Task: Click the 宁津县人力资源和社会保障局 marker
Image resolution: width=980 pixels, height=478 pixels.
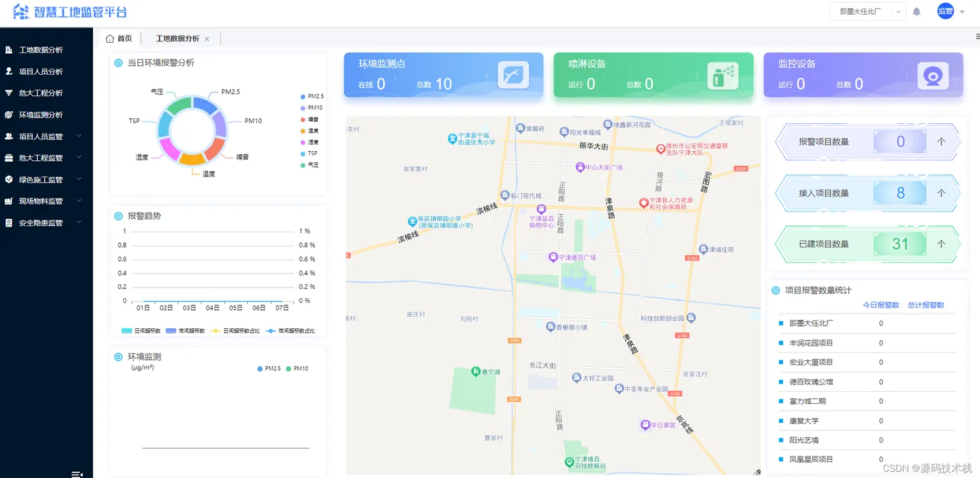Action: [643, 202]
